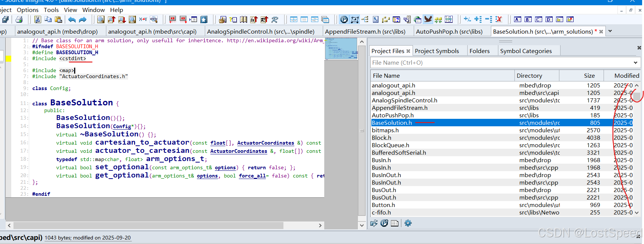The width and height of the screenshot is (644, 244).
Task: Click the layout D toolbar icon
Action: coord(549,19)
